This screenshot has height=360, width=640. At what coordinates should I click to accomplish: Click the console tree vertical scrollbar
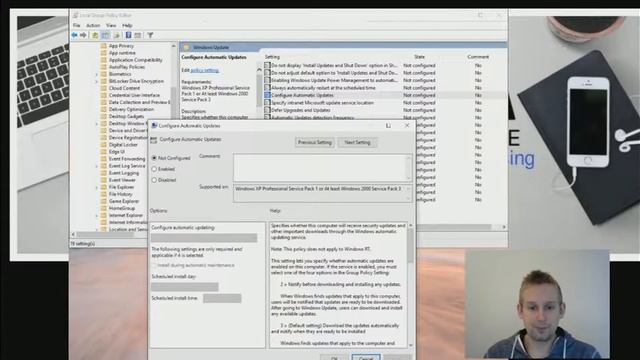(x=174, y=137)
